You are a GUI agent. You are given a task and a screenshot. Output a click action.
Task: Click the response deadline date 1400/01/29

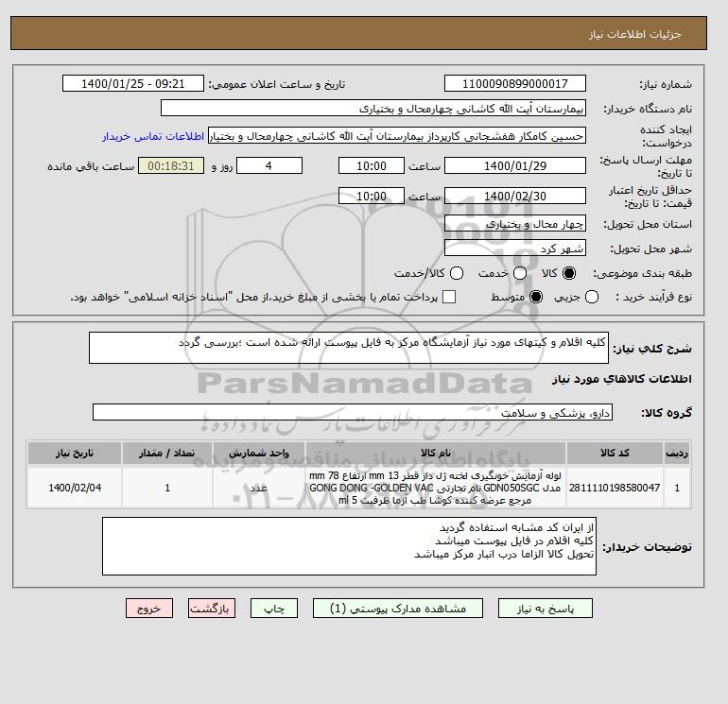515,165
